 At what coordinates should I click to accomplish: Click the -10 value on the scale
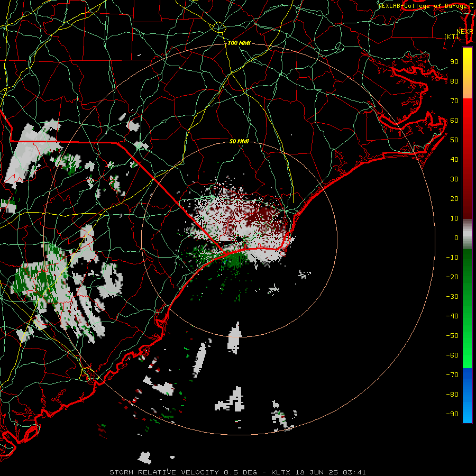pos(452,258)
